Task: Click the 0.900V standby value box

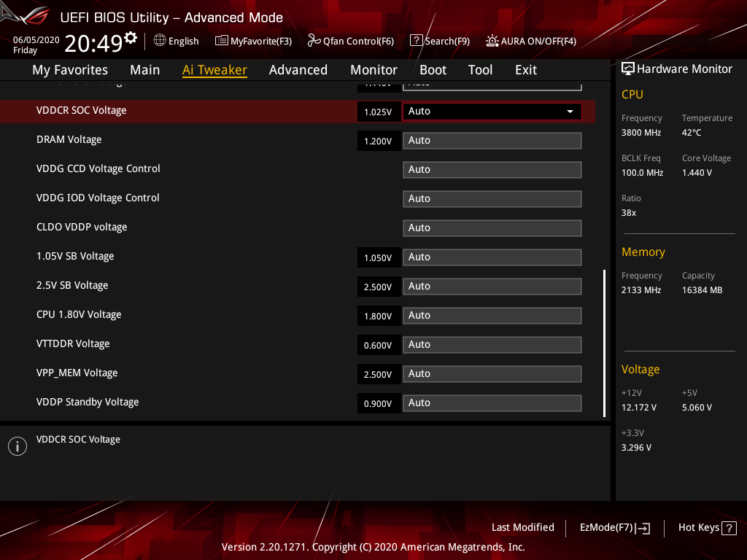Action: (379, 403)
